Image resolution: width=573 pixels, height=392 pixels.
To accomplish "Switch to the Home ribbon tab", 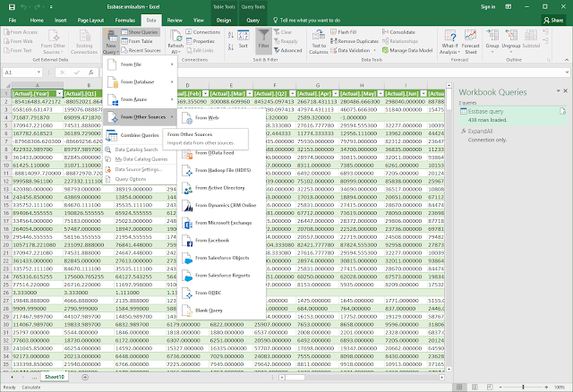I will pos(37,20).
